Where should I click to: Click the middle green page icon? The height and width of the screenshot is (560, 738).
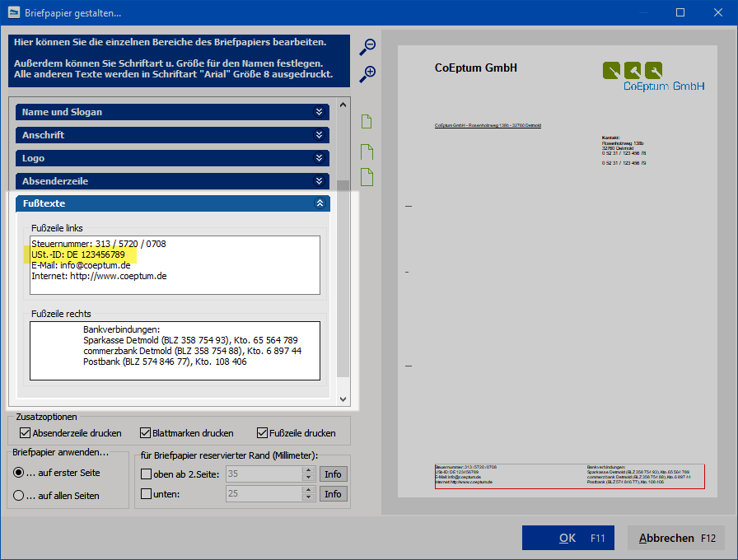(367, 152)
